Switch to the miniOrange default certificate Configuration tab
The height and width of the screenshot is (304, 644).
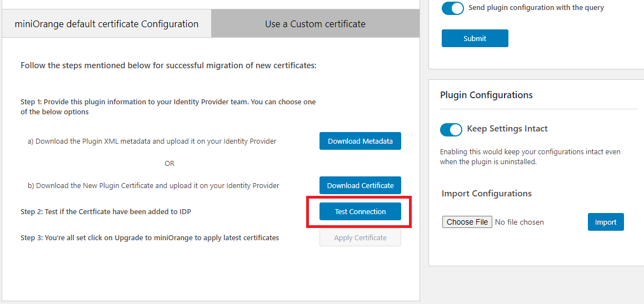pyautogui.click(x=106, y=24)
